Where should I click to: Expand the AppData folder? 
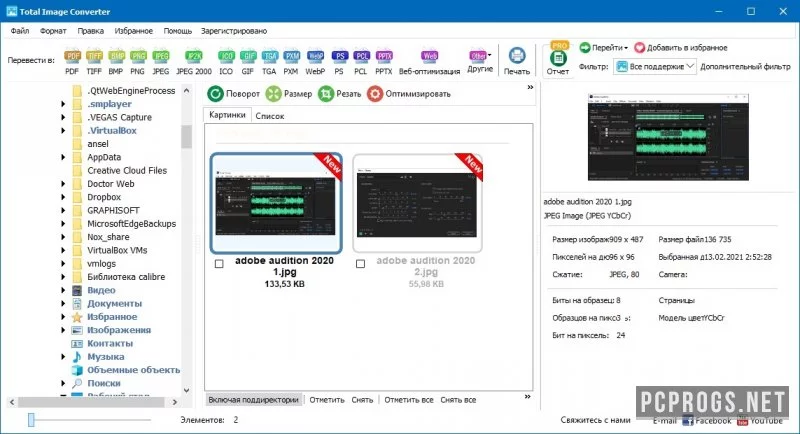[x=63, y=157]
